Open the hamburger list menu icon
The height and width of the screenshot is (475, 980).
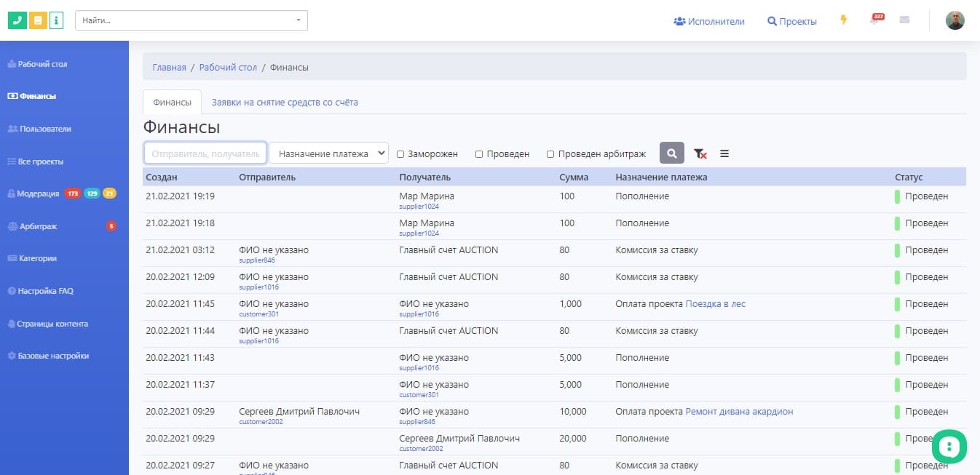coord(724,153)
